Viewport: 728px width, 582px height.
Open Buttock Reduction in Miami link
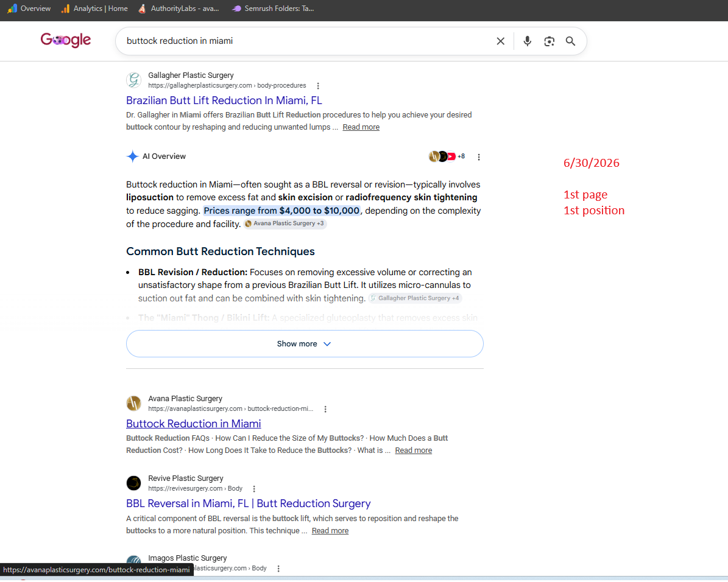[194, 424]
